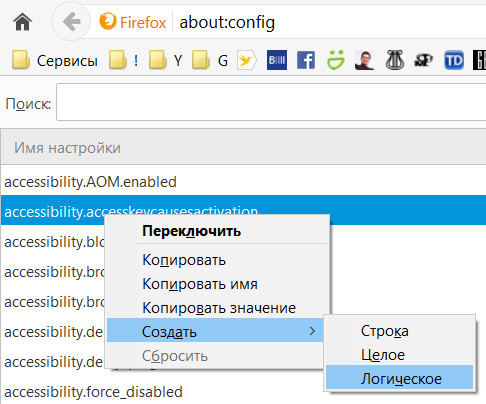
Task: Expand the Создать submenu arrow
Action: [x=312, y=331]
